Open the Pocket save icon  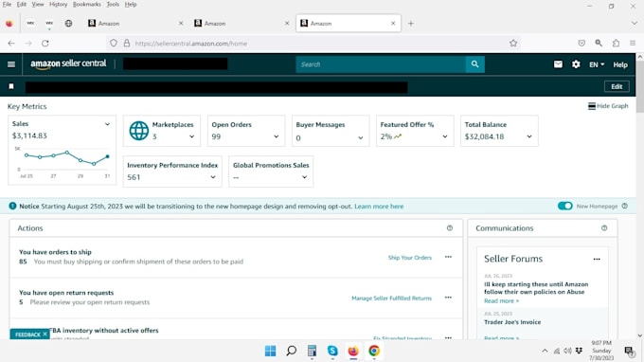point(581,44)
